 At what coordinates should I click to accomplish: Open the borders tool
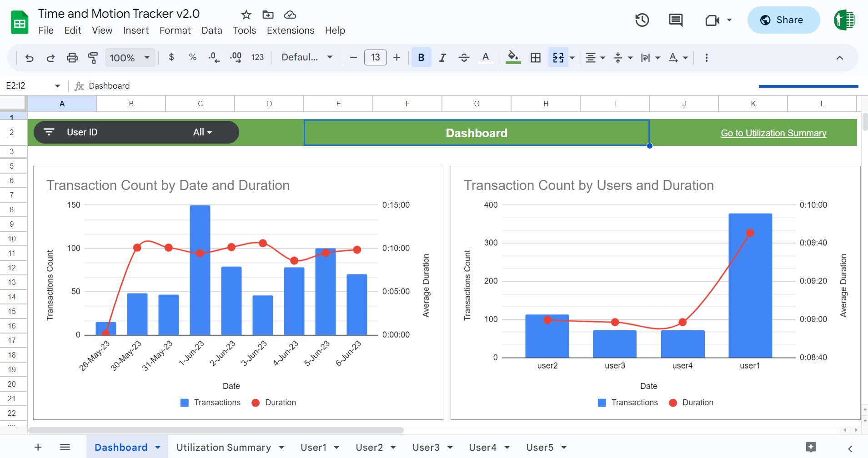[x=536, y=57]
